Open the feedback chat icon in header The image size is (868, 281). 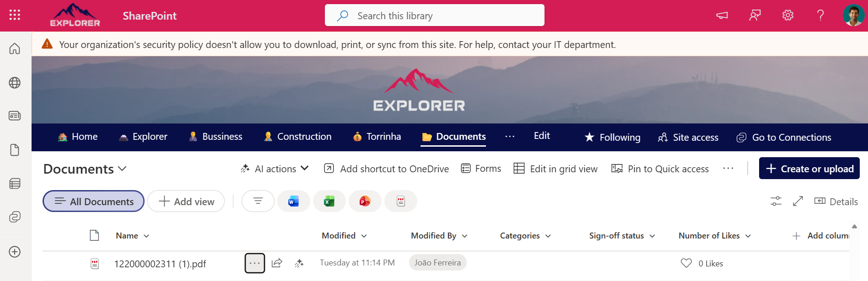click(x=755, y=16)
